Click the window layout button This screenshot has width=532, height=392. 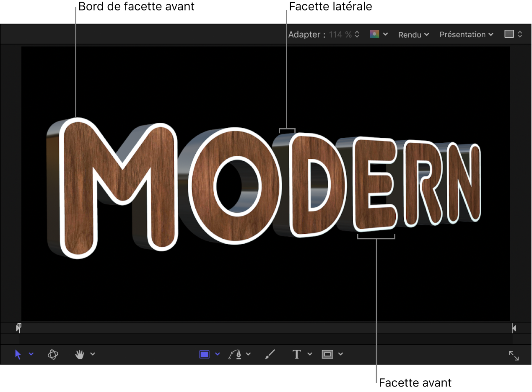tap(510, 34)
